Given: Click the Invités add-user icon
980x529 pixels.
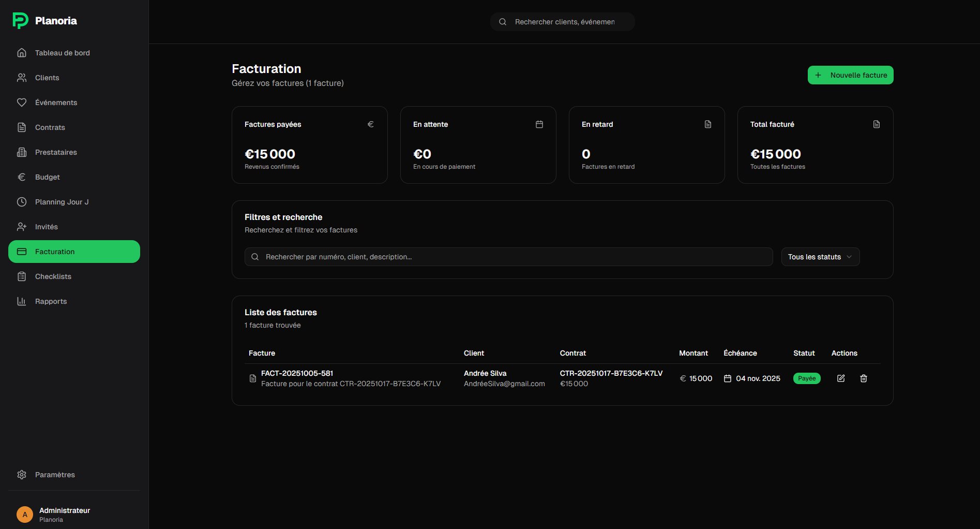Looking at the screenshot, I should pos(22,227).
